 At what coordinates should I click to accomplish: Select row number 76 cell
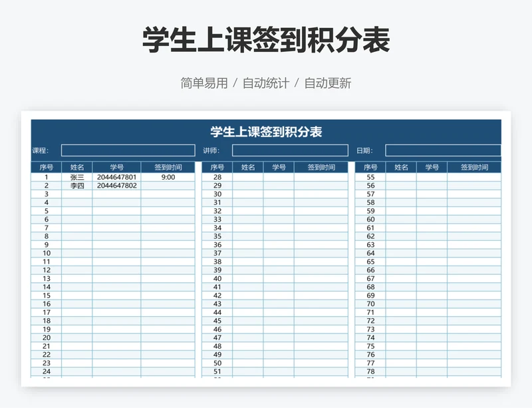[x=370, y=355]
